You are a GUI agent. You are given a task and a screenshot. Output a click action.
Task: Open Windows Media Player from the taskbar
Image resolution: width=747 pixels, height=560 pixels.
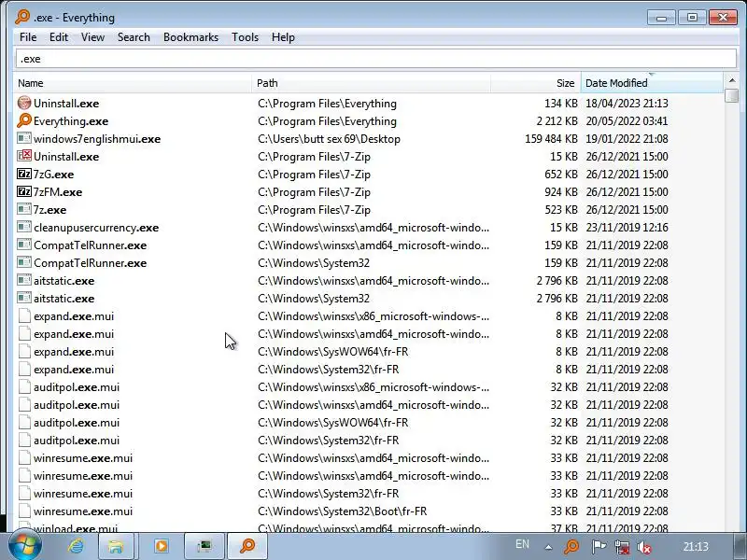tap(162, 546)
